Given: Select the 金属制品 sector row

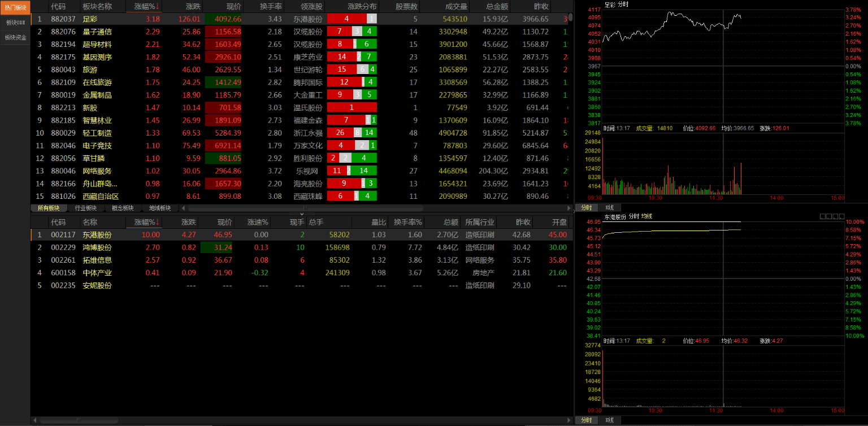Looking at the screenshot, I should [x=300, y=95].
